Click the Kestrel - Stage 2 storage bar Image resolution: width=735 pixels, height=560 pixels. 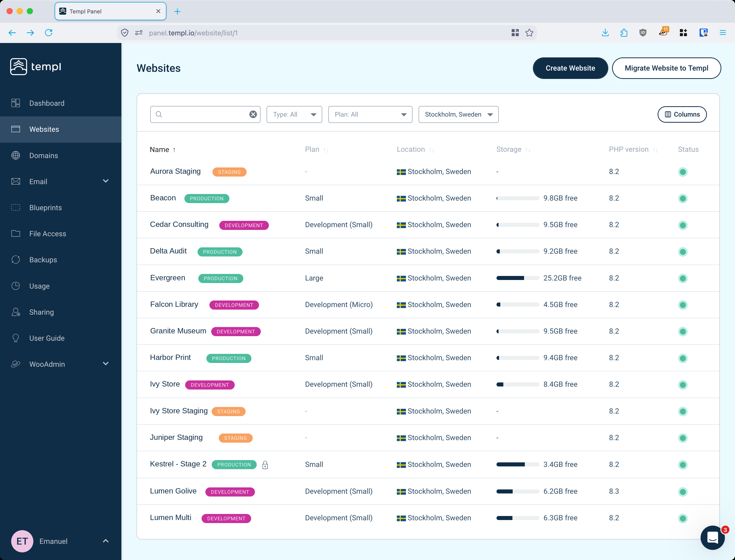click(x=517, y=464)
